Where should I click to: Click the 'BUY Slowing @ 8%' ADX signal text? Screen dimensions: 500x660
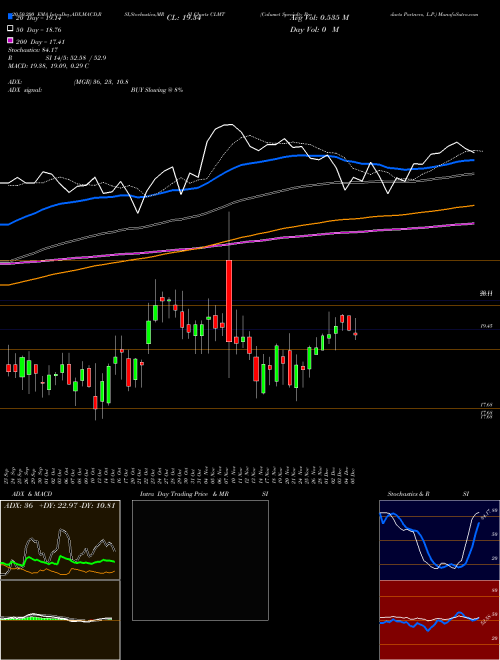[157, 90]
